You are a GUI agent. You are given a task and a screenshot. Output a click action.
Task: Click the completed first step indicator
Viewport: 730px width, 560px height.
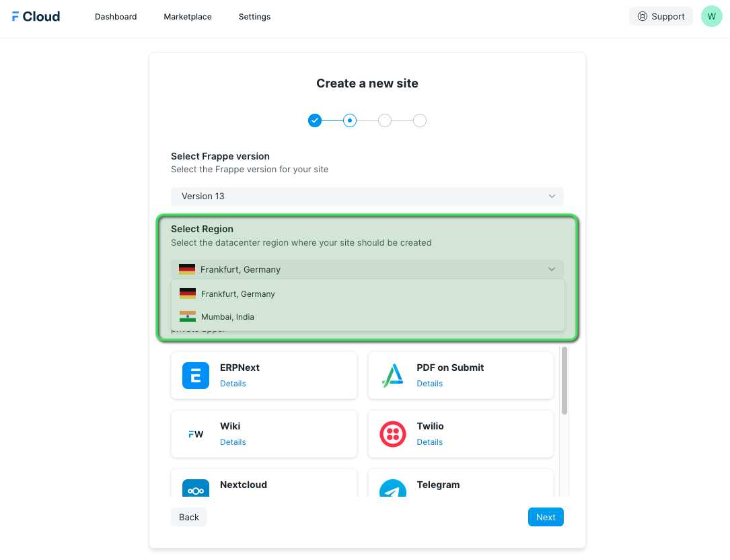pos(315,120)
